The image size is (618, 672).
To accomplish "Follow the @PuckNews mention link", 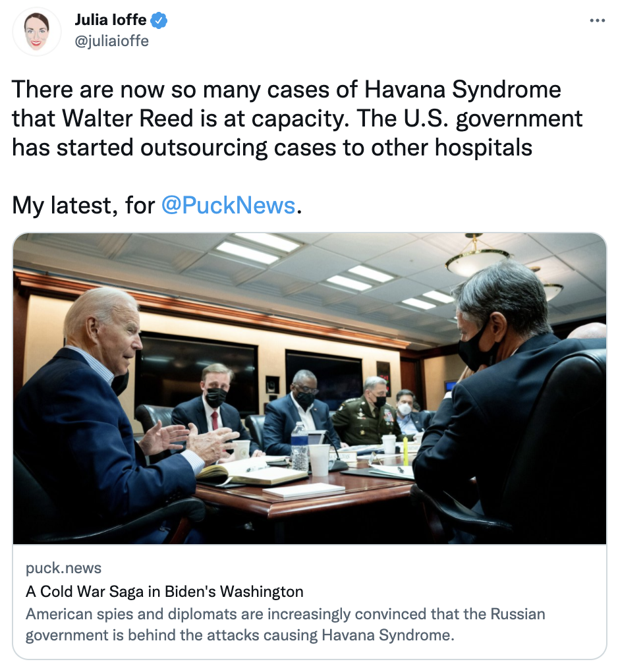I will pyautogui.click(x=229, y=205).
